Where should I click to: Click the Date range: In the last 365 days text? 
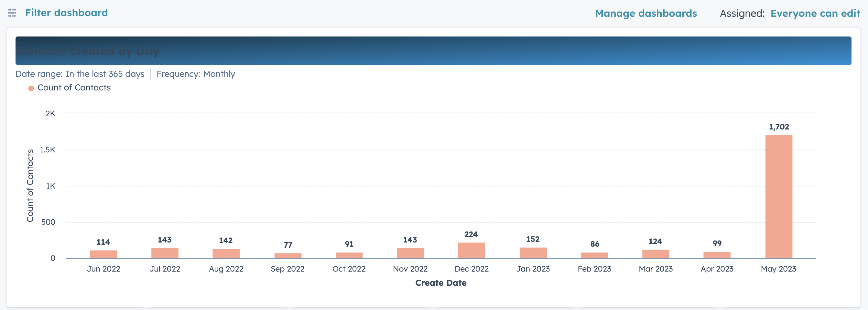[x=80, y=74]
